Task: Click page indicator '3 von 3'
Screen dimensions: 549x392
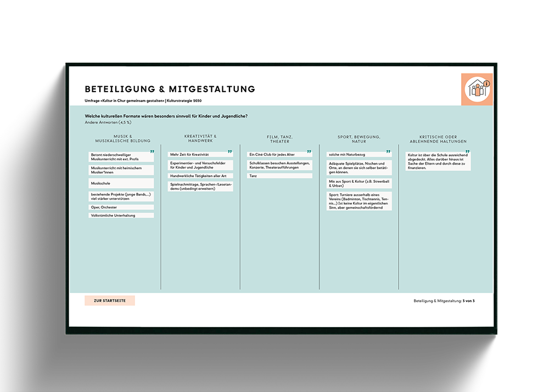Action: click(x=468, y=301)
